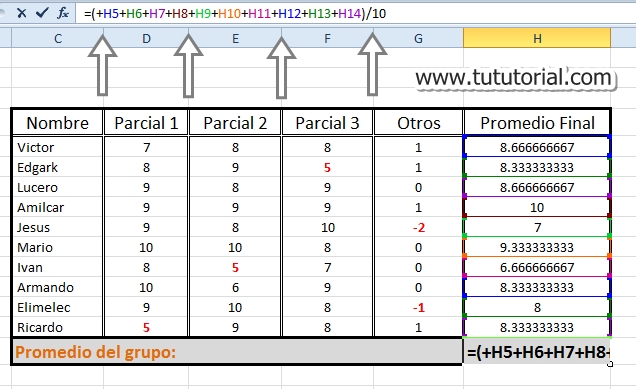The height and width of the screenshot is (389, 636).
Task: Click Lucero's Promedio Final 8.666666667
Action: [x=537, y=187]
